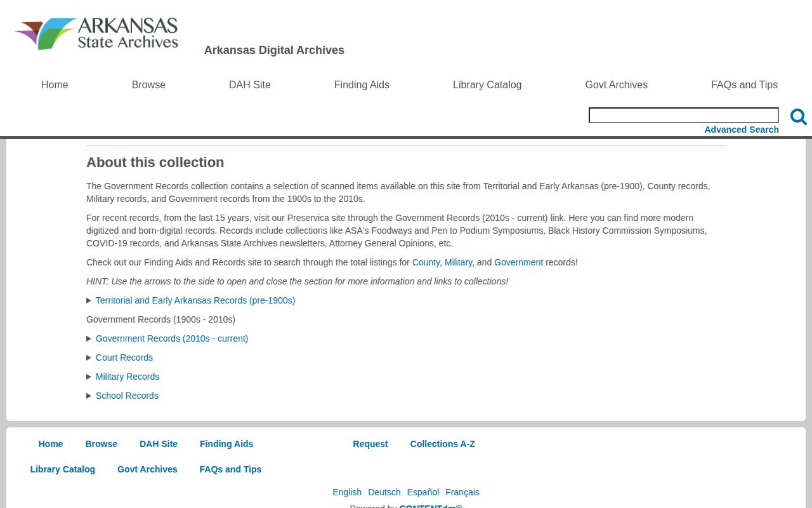
Task: Click the search input field
Action: 684,115
